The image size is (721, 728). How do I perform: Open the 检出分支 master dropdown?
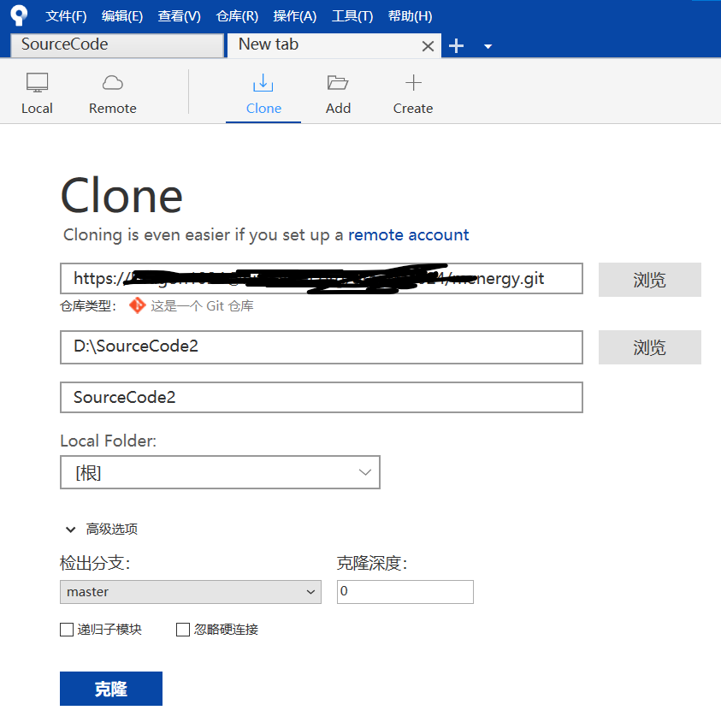(x=190, y=591)
